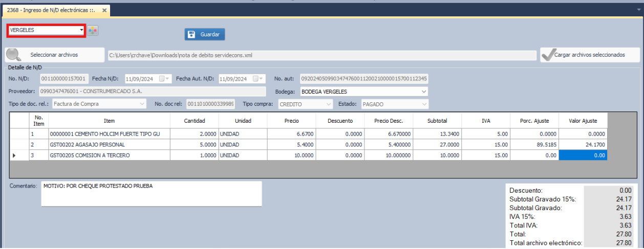This screenshot has height=249, width=644.
Task: Close the Ingreso de N/D electrónicas tab
Action: click(x=104, y=10)
